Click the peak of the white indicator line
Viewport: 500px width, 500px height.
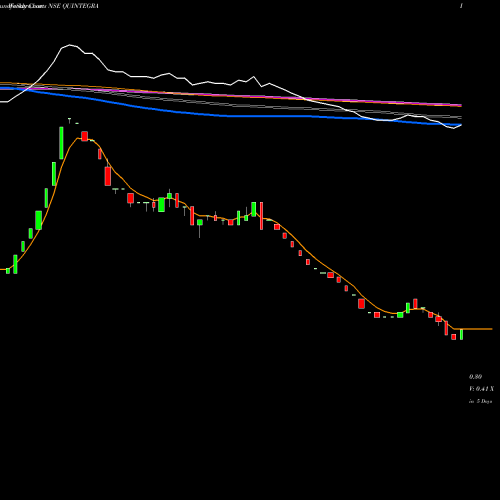(x=70, y=45)
